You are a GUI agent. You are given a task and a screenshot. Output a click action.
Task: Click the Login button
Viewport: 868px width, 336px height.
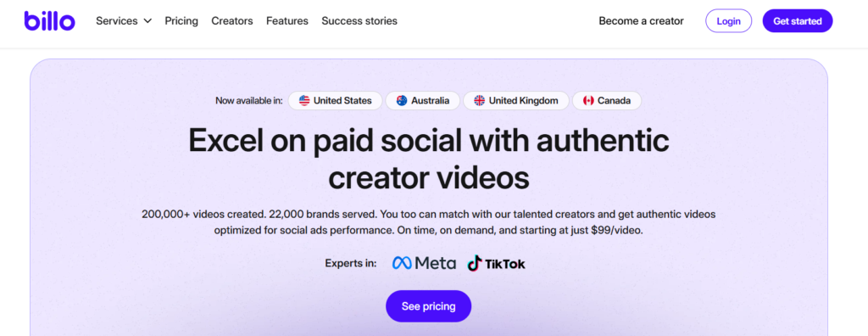coord(728,21)
